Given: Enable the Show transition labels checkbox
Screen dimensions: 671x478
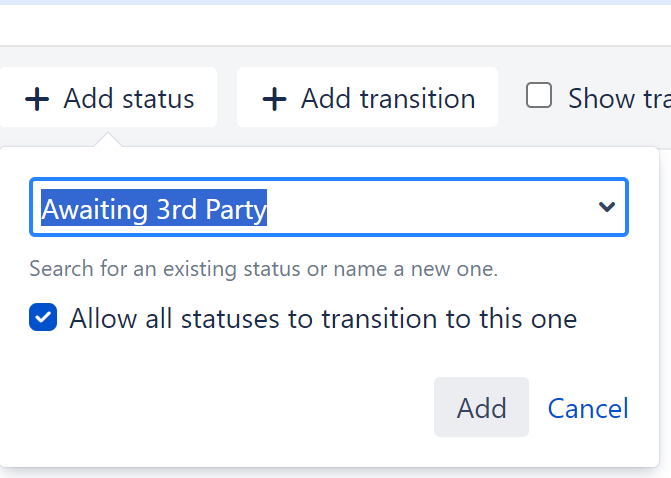Looking at the screenshot, I should 540,97.
